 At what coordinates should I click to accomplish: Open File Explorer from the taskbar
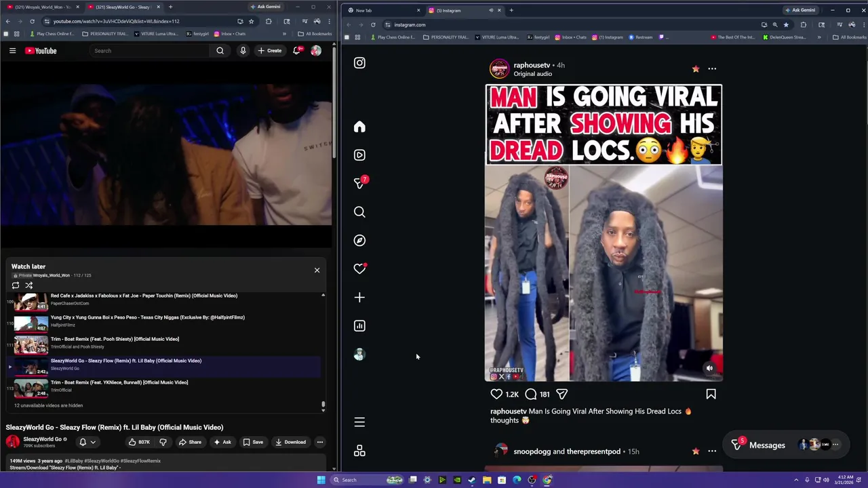tap(487, 480)
